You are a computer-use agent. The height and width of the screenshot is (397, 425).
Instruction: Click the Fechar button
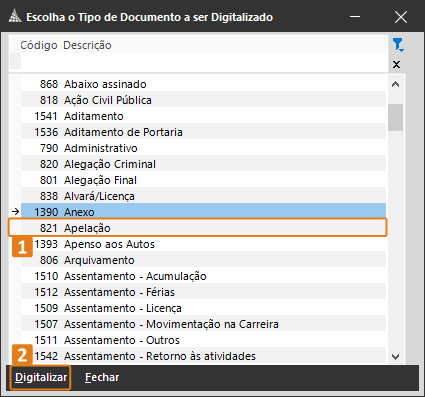click(x=102, y=377)
